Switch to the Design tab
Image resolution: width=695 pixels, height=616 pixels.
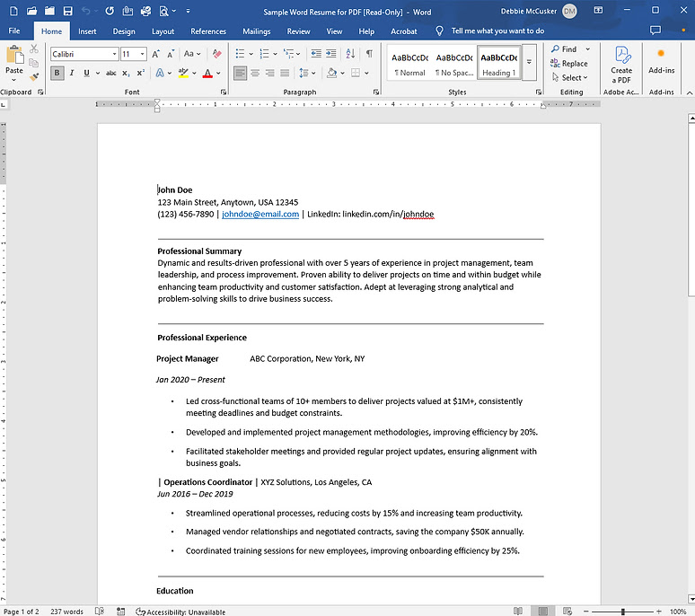[124, 31]
